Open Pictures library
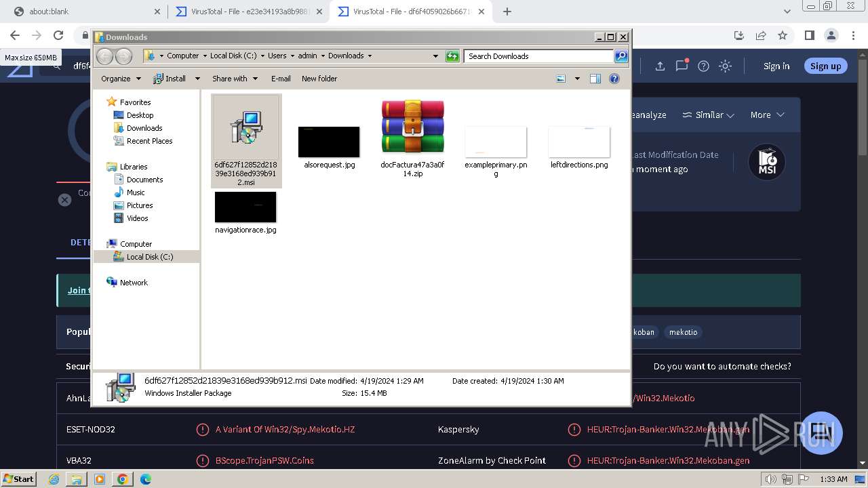 click(x=139, y=205)
